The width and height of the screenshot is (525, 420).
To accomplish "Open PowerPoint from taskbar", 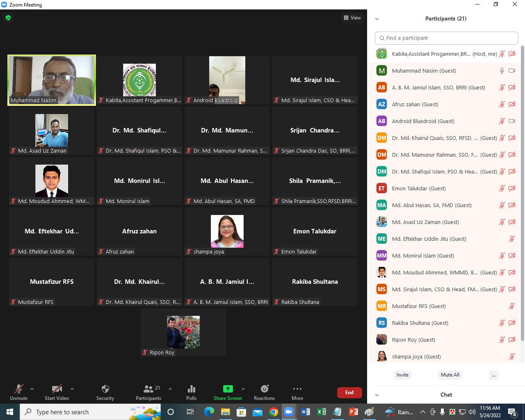I will point(353,412).
